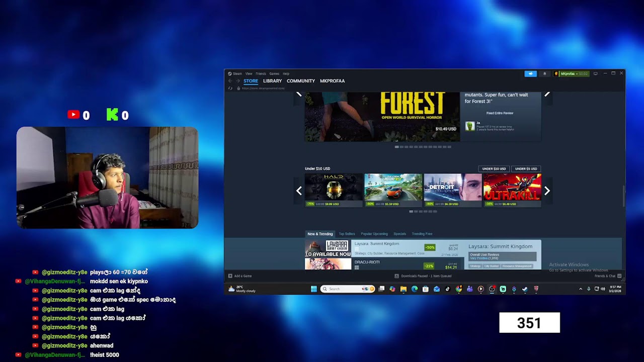
Task: Open the ULTRAKILL game capsule
Action: pyautogui.click(x=512, y=190)
